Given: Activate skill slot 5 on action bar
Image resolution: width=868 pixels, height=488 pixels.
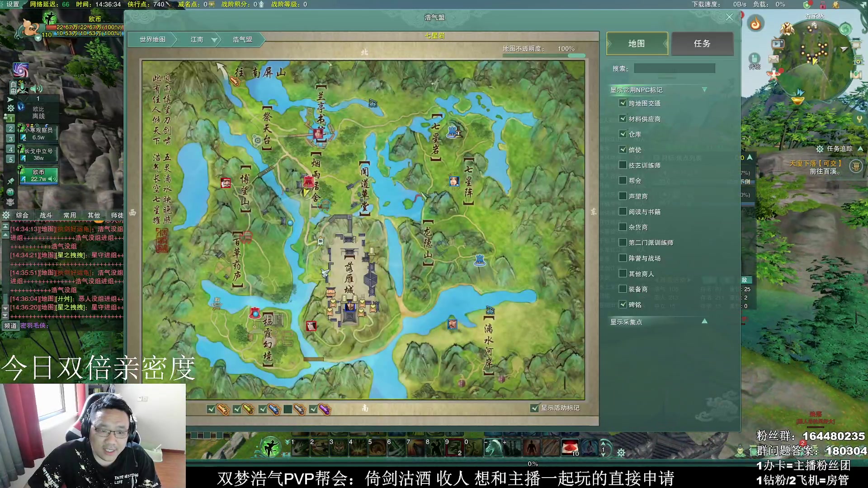Looking at the screenshot, I should 377,447.
